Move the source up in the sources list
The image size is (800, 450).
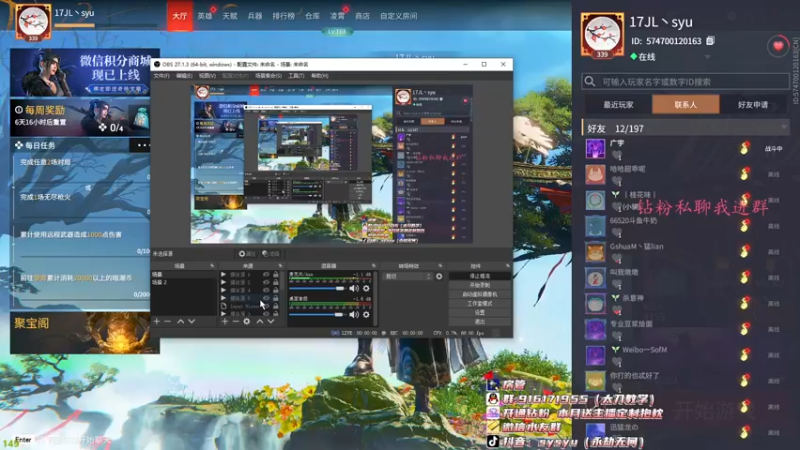[x=260, y=321]
